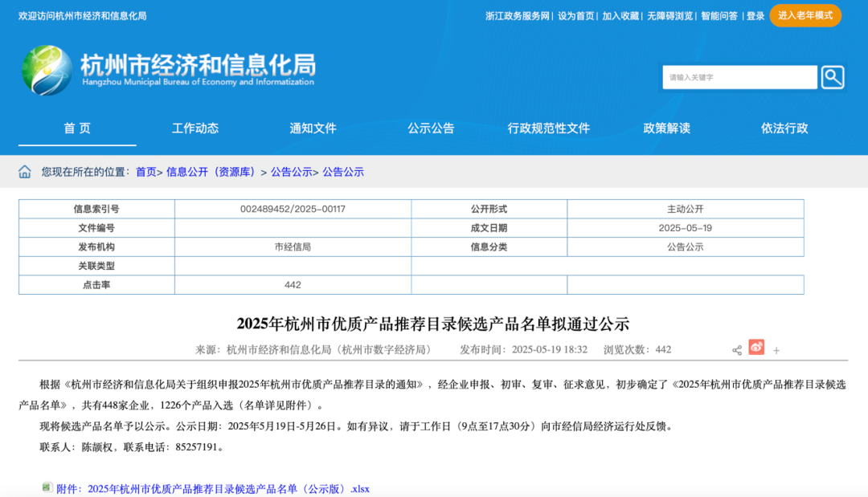868x497 pixels.
Task: Open the 首页 navigation tab
Action: (77, 128)
